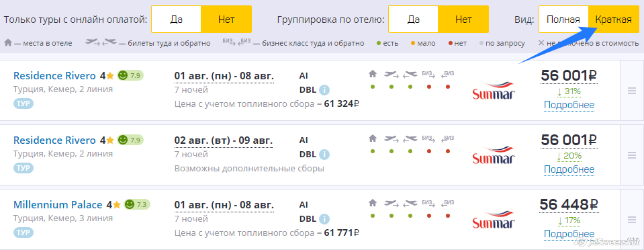Expand Подробнее for the 56 448₽ tour
Viewport: 644px width, 250px height.
(x=569, y=234)
